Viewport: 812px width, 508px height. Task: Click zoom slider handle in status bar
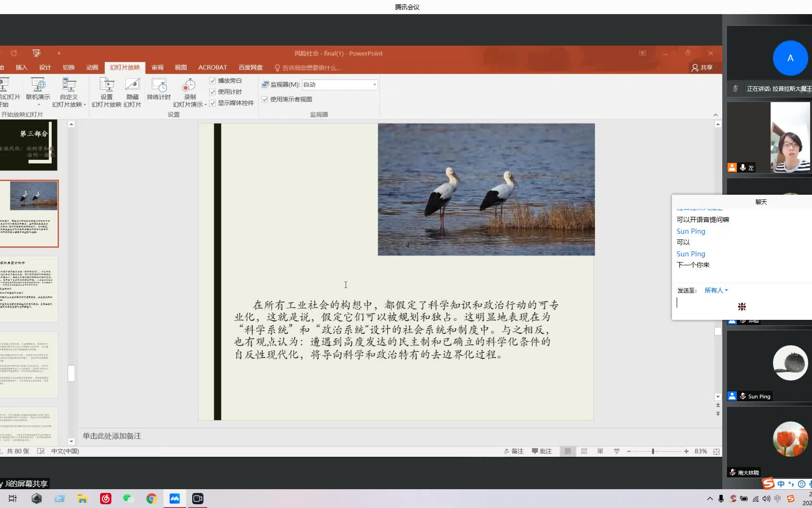click(653, 451)
